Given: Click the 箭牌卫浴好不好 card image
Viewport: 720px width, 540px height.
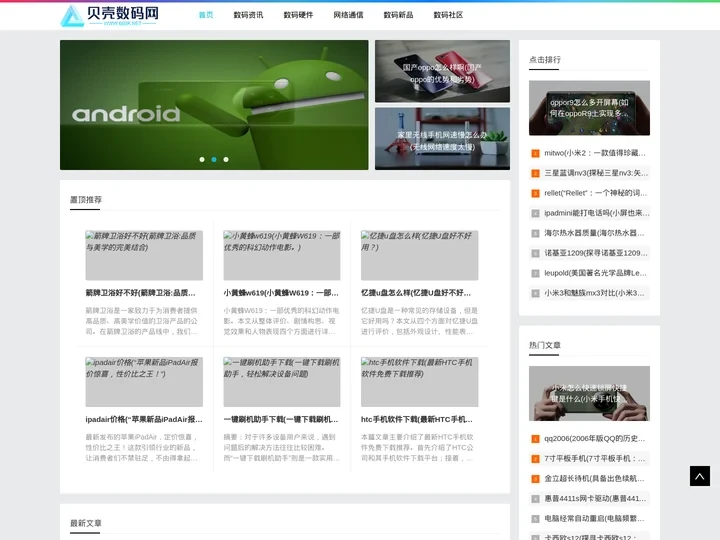Looking at the screenshot, I should coord(144,255).
